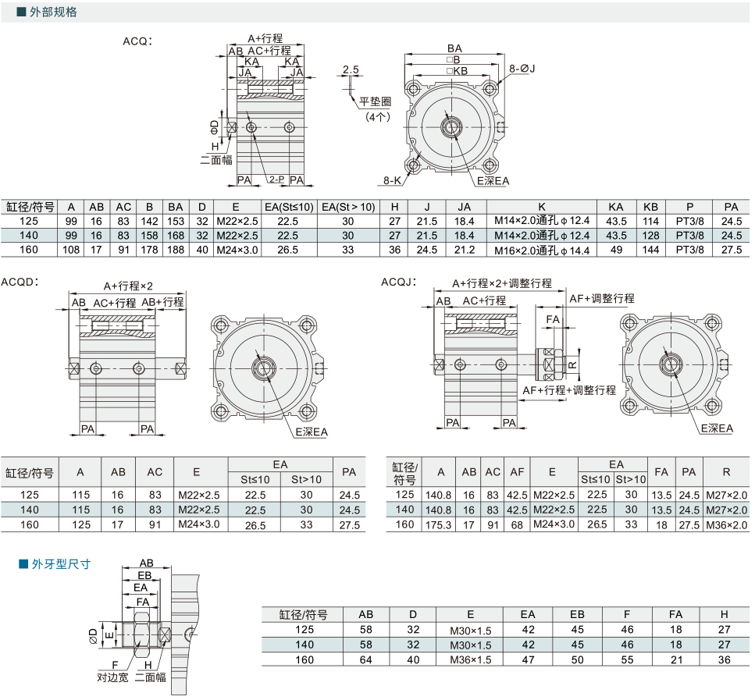This screenshot has width=755, height=700.
Task: Select the highlighted 140 row in thread table
Action: pyautogui.click(x=506, y=645)
